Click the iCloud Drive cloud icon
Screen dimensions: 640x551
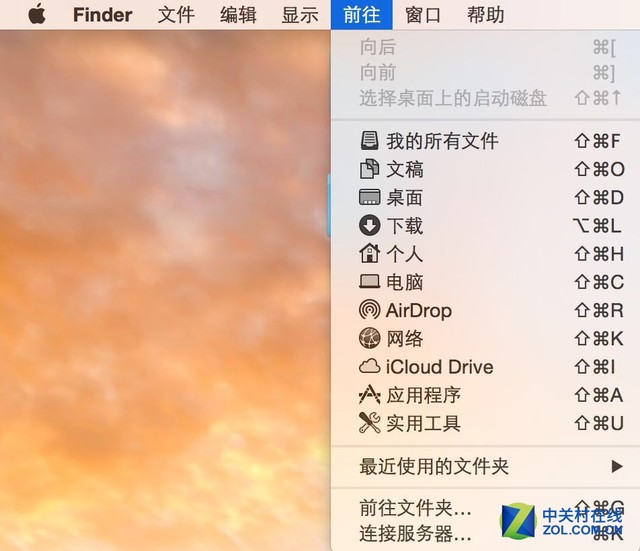coord(370,367)
